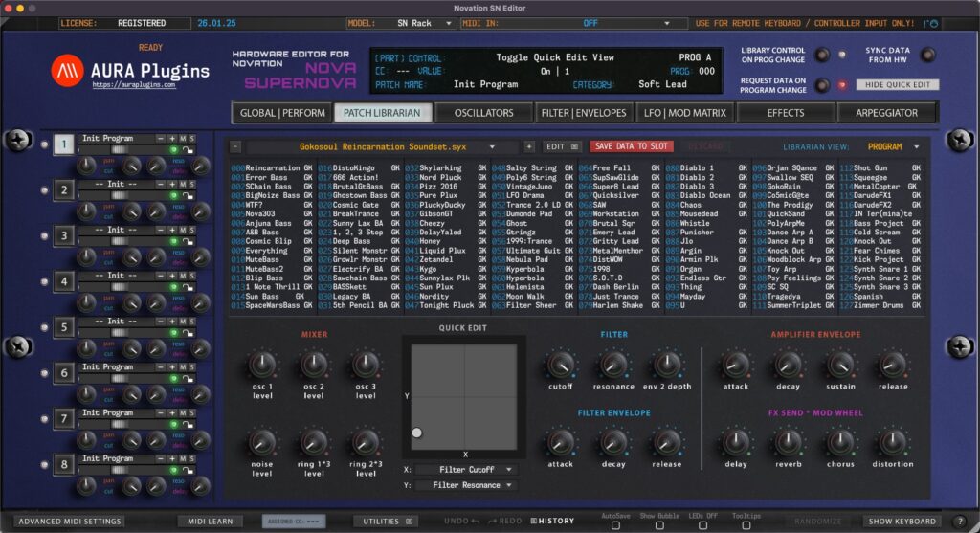Click MIDI LEARN button
The height and width of the screenshot is (533, 980).
[x=210, y=522]
